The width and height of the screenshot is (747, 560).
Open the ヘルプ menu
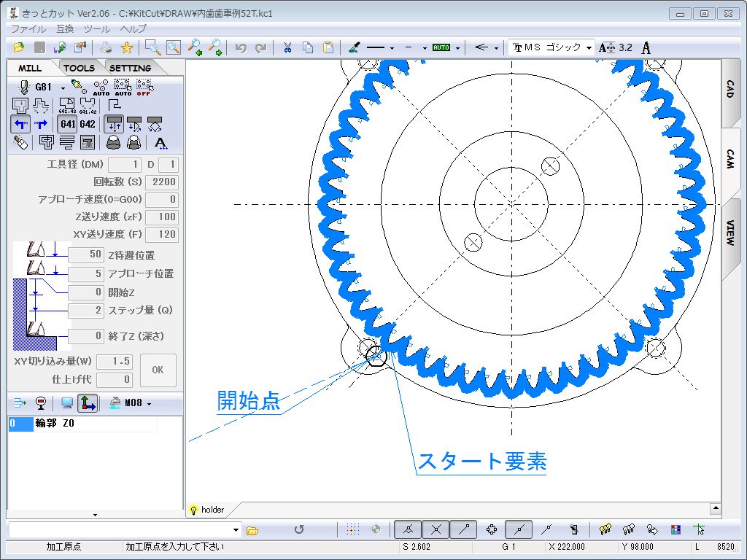click(x=133, y=29)
